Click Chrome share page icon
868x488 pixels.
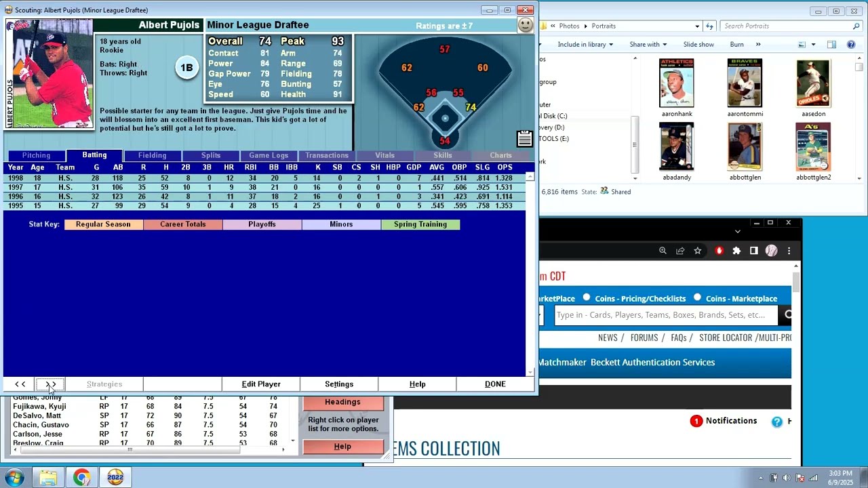680,251
